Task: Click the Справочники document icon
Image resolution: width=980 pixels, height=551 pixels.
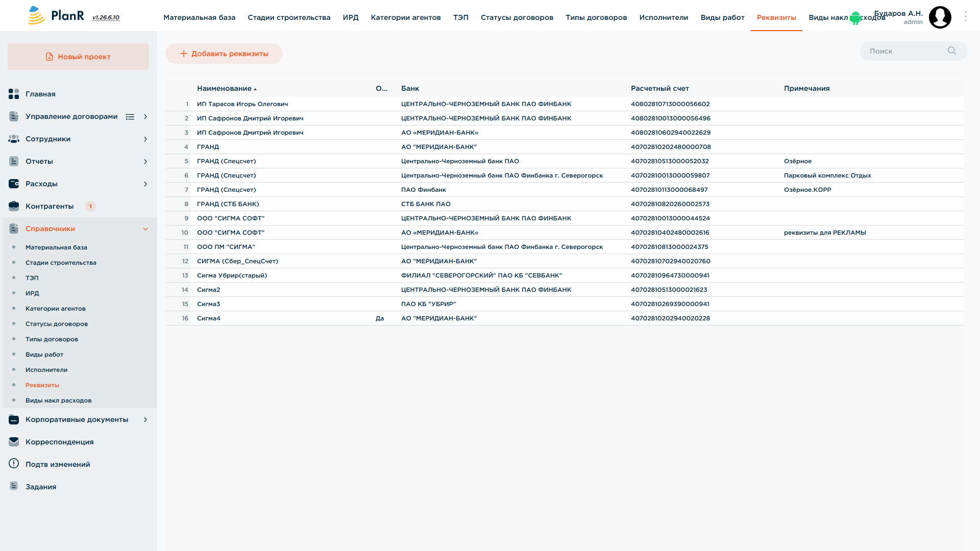Action: tap(14, 229)
